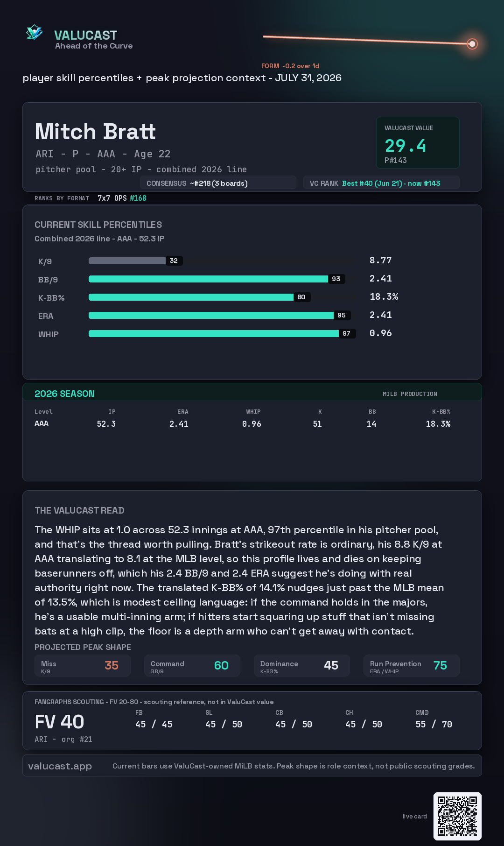Click the Consensus ~#218 badge
504x846 pixels.
pyautogui.click(x=218, y=183)
